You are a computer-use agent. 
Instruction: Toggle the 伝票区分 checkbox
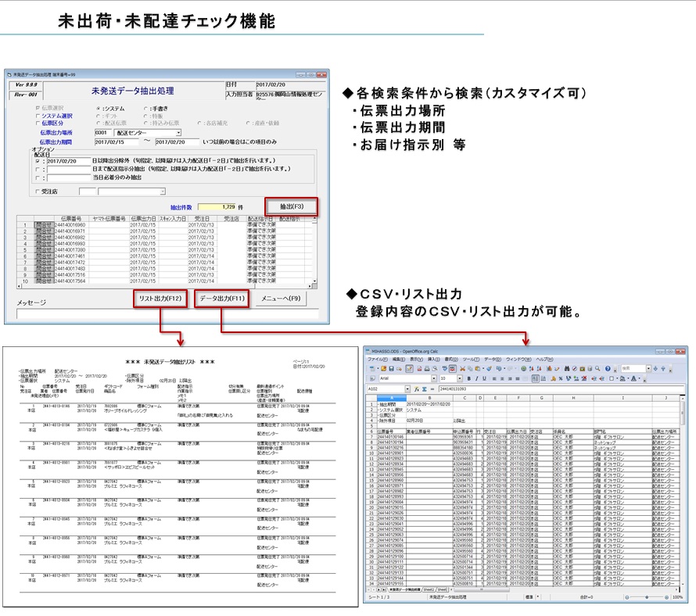[x=38, y=123]
